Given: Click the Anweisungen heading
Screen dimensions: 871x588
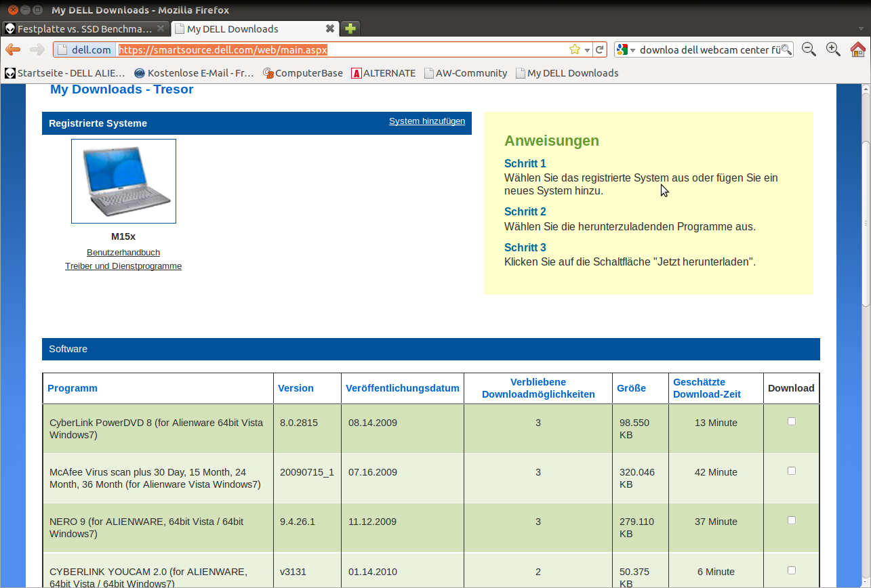Looking at the screenshot, I should click(552, 141).
